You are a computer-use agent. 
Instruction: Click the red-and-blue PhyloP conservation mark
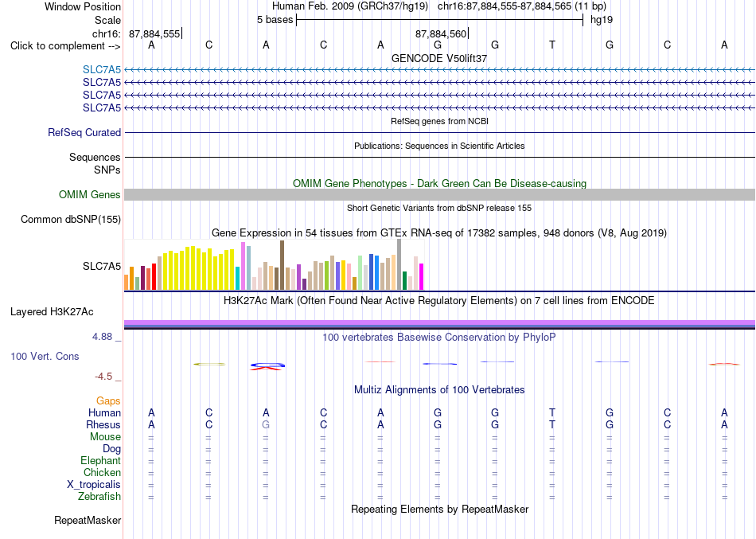point(267,366)
